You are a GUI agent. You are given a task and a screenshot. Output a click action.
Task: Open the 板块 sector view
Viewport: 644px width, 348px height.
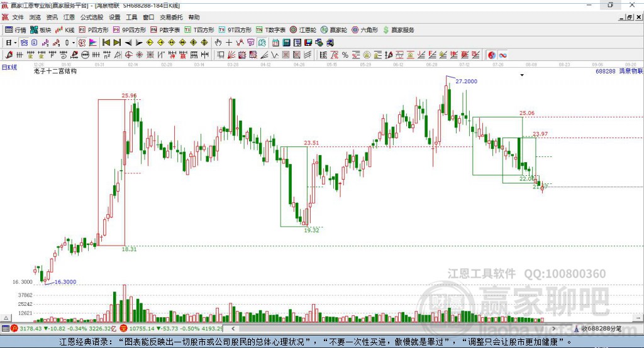[x=40, y=30]
